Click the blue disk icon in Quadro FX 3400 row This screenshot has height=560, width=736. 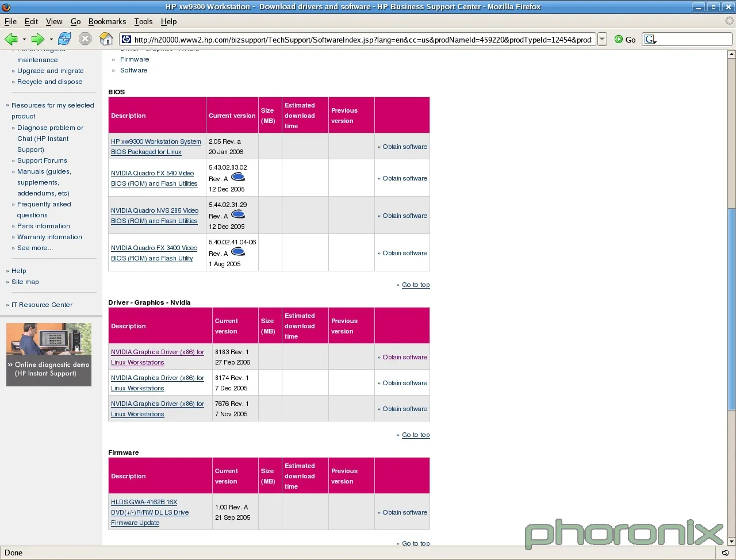pos(238,252)
